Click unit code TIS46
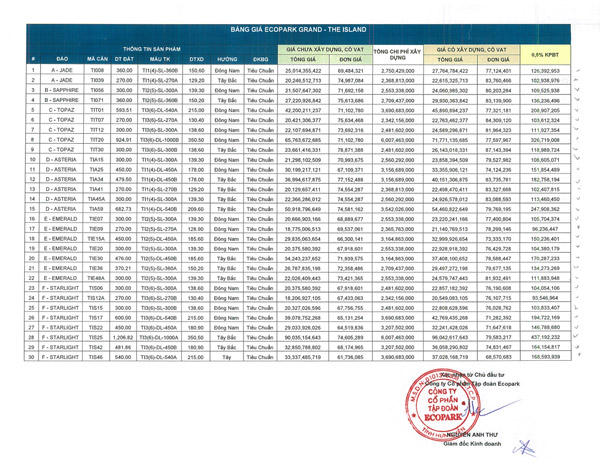The width and height of the screenshot is (600, 469). pyautogui.click(x=96, y=357)
